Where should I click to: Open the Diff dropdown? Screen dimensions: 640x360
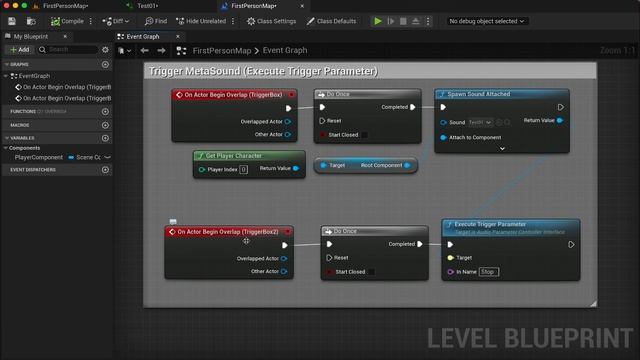116,21
